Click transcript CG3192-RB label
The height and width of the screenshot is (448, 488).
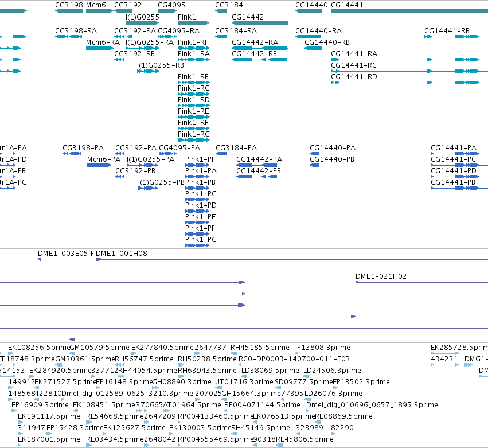(x=134, y=53)
